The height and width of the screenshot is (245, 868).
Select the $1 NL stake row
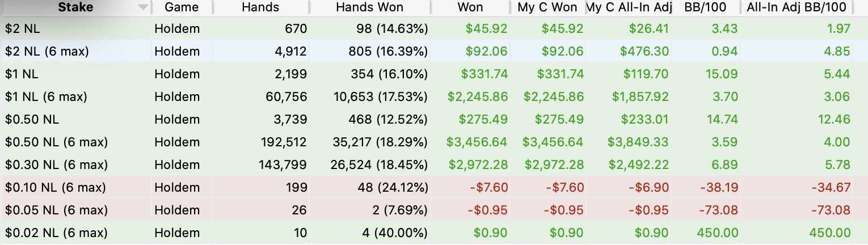click(x=434, y=74)
